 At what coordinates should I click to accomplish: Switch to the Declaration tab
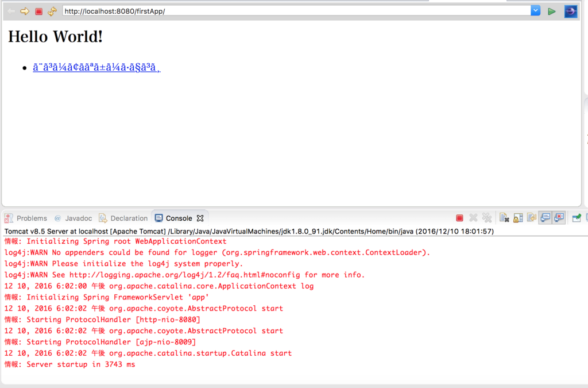(123, 218)
